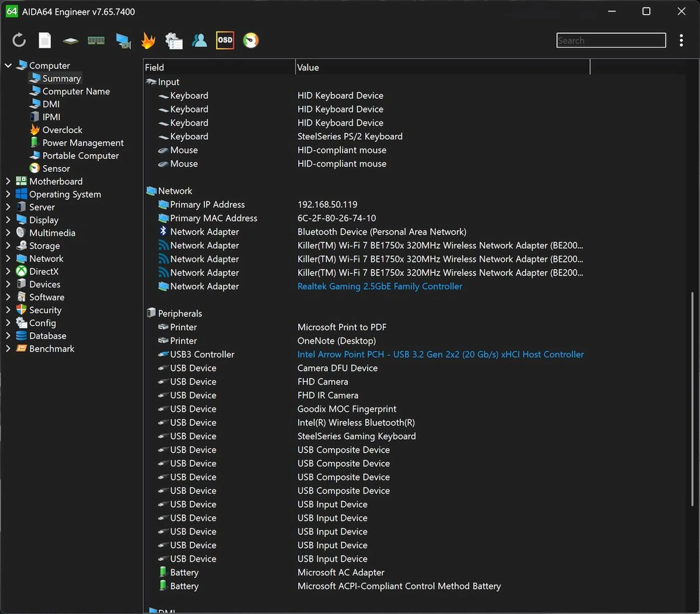Open Intel Arrow Point PCH USB link
The height and width of the screenshot is (614, 700).
440,354
